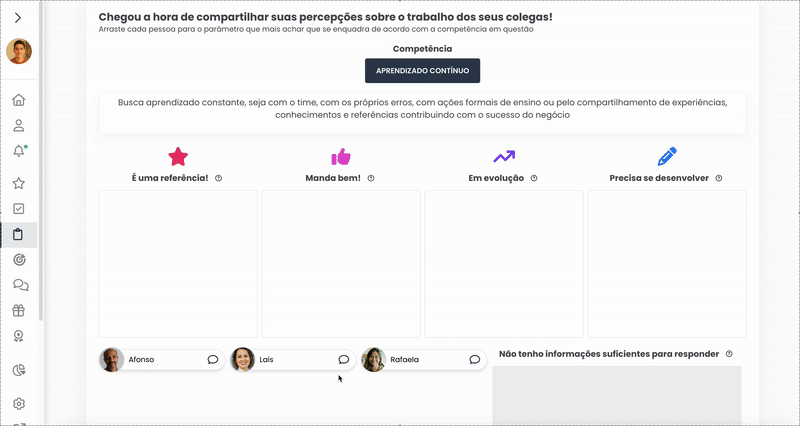Expand the sidebar with the chevron arrow
800x426 pixels.
[x=18, y=18]
